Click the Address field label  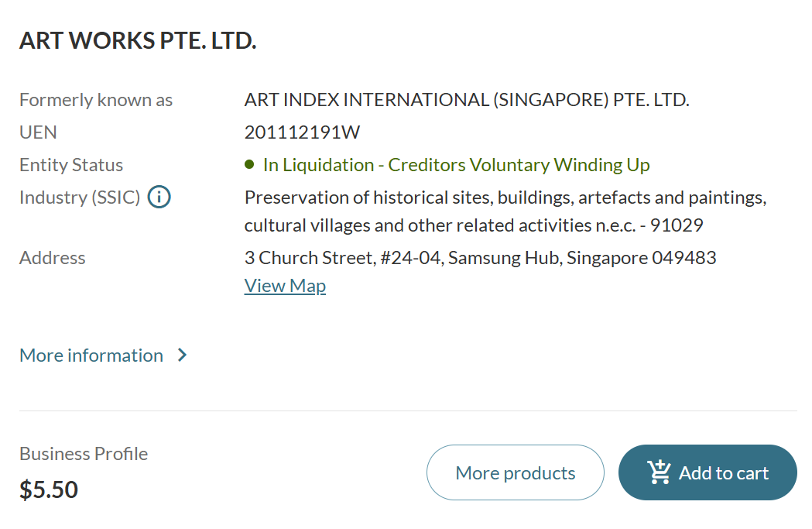pyautogui.click(x=53, y=257)
